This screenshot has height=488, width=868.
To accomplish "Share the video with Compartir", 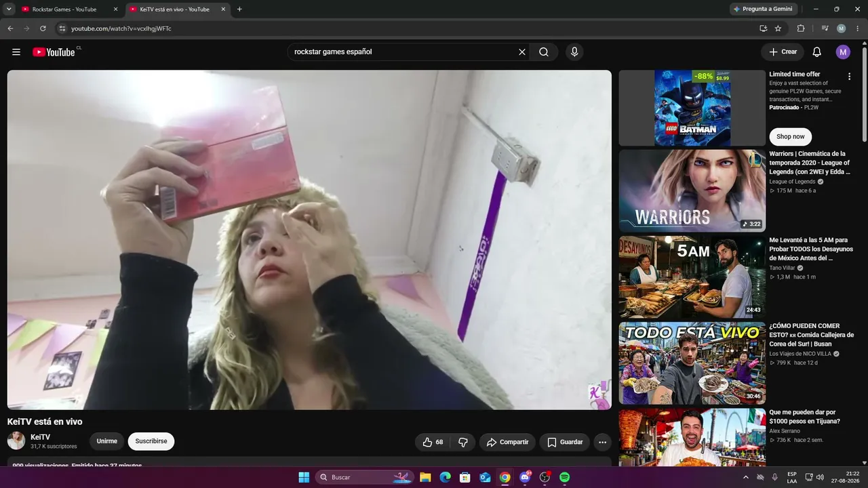I will [x=507, y=442].
